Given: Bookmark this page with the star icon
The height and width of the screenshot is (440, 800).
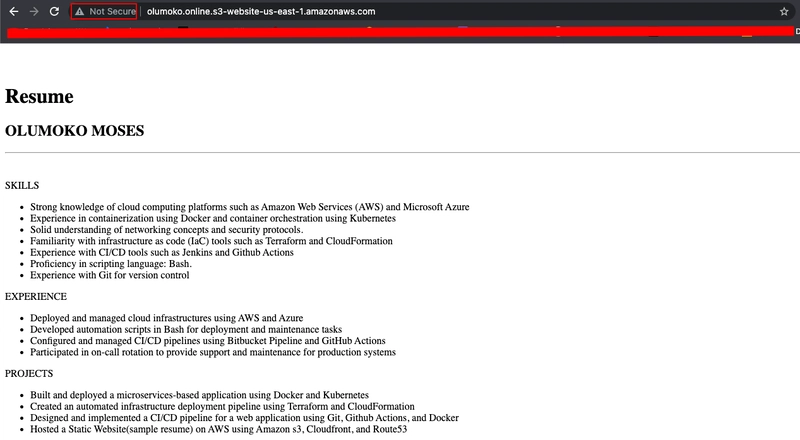Looking at the screenshot, I should [x=784, y=12].
